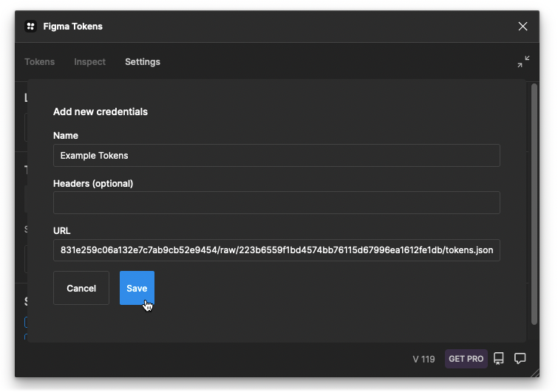Click the URL field with the tokens.json link
The image size is (558, 392).
point(276,250)
